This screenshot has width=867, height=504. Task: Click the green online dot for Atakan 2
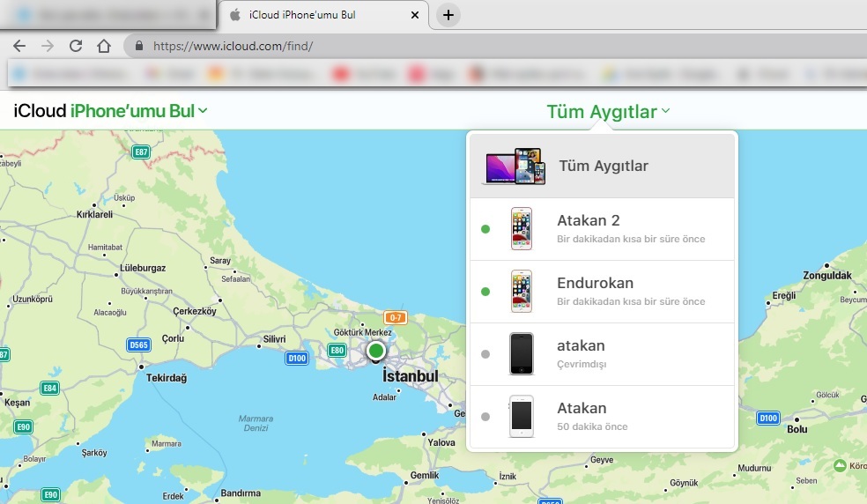(485, 229)
